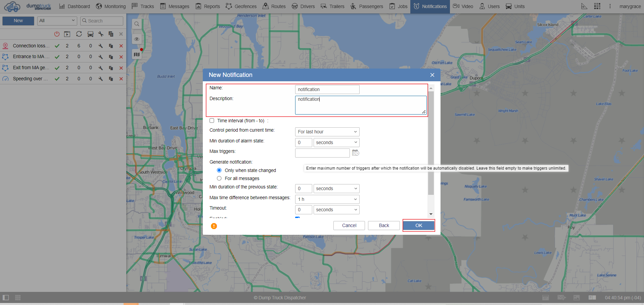
Task: Select Only when state changed option
Action: pyautogui.click(x=219, y=170)
